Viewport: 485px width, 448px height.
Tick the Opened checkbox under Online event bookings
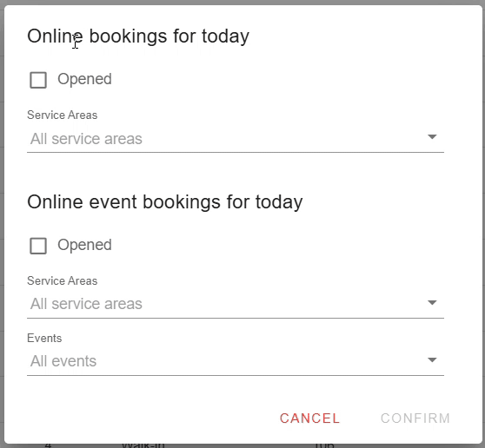pyautogui.click(x=38, y=246)
